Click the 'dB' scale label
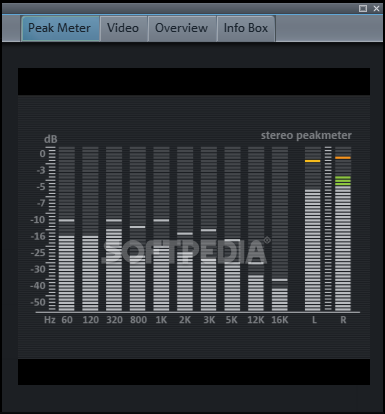The width and height of the screenshot is (385, 414). (x=51, y=139)
